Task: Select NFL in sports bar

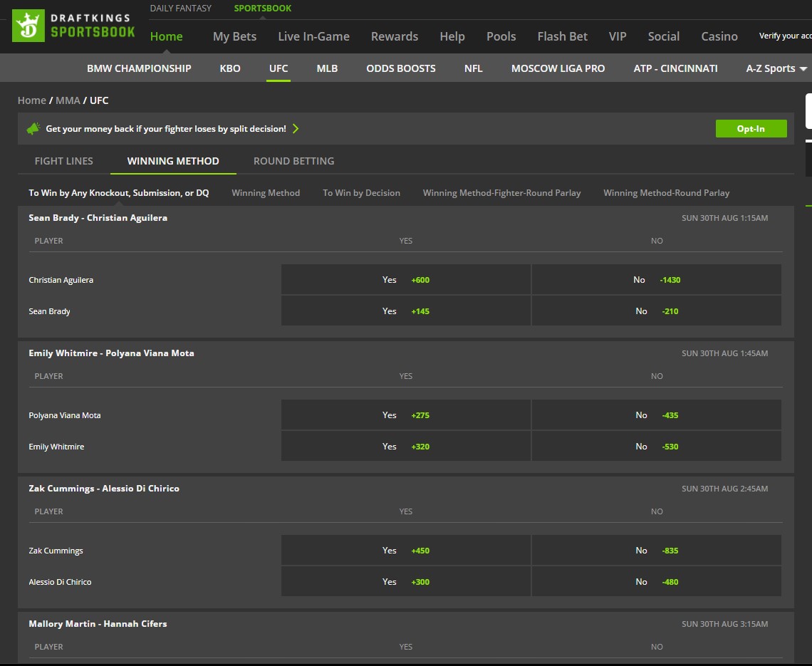Action: pyautogui.click(x=474, y=68)
